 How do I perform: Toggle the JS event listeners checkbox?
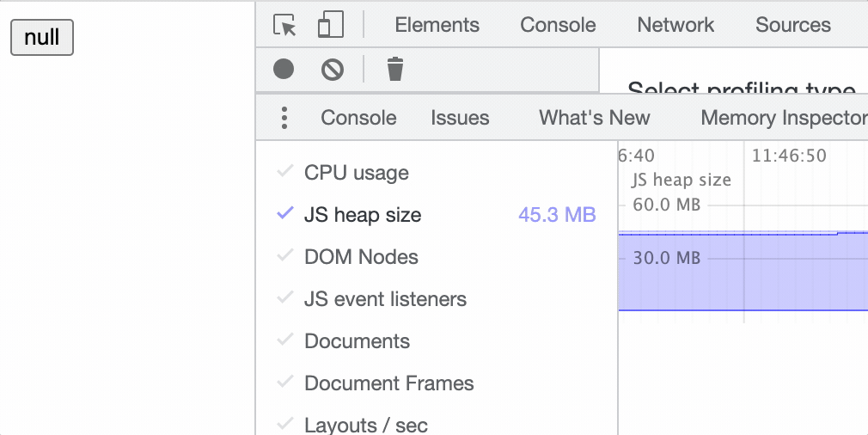point(285,299)
